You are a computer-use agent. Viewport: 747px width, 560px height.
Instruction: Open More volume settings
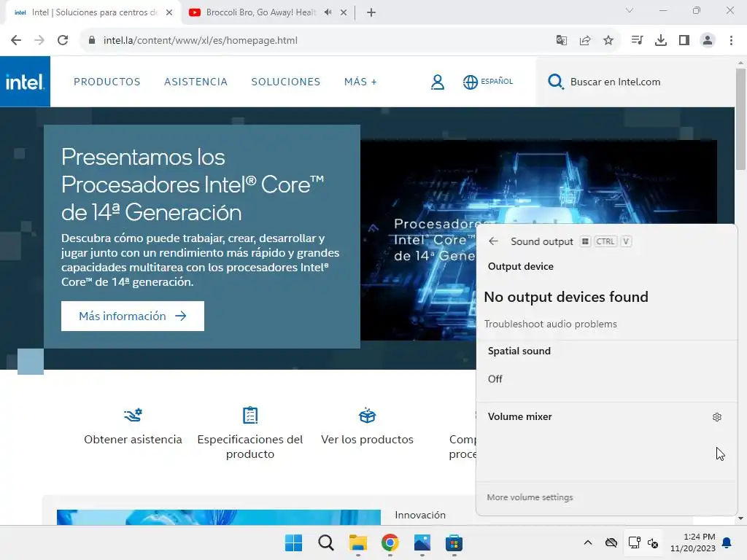tap(530, 497)
